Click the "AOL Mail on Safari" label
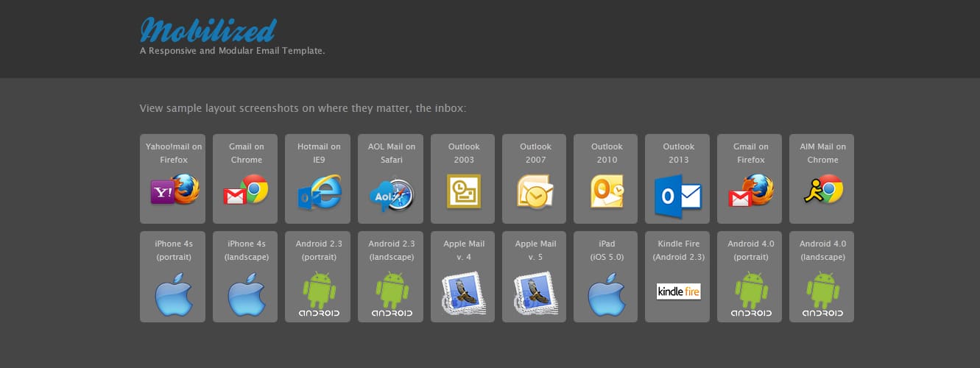The image size is (980, 368). (392, 153)
